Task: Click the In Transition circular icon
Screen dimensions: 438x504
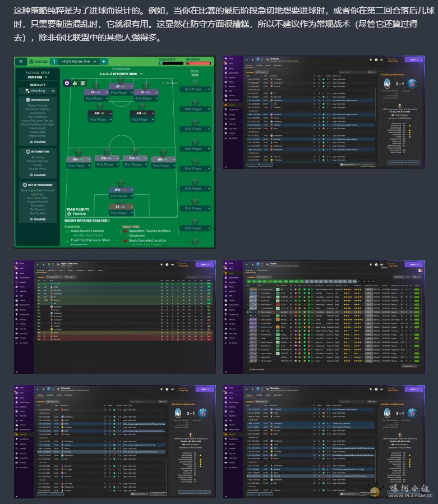Action: (x=28, y=152)
